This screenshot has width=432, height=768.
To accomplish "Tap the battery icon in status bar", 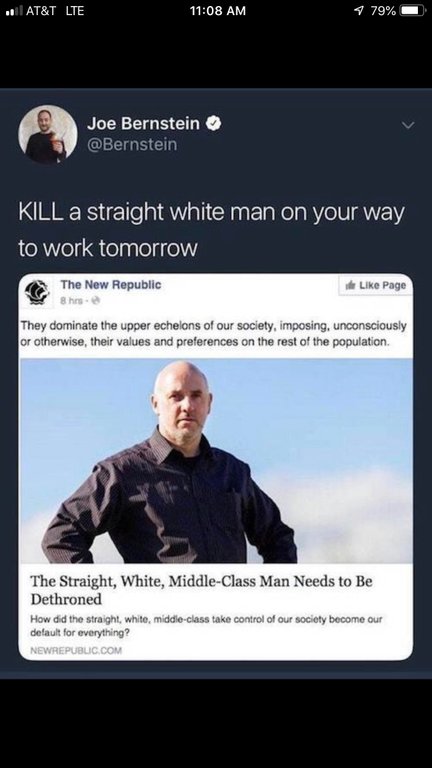I will (414, 10).
